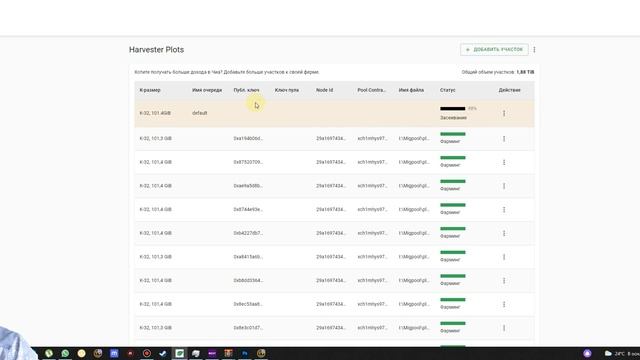Select the Pool Contra... column header
Viewport: 640px width, 360px height.
click(371, 90)
